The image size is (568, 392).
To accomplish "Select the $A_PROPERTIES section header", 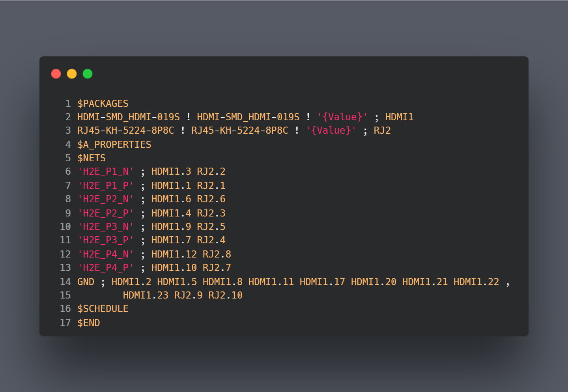I will 114,145.
